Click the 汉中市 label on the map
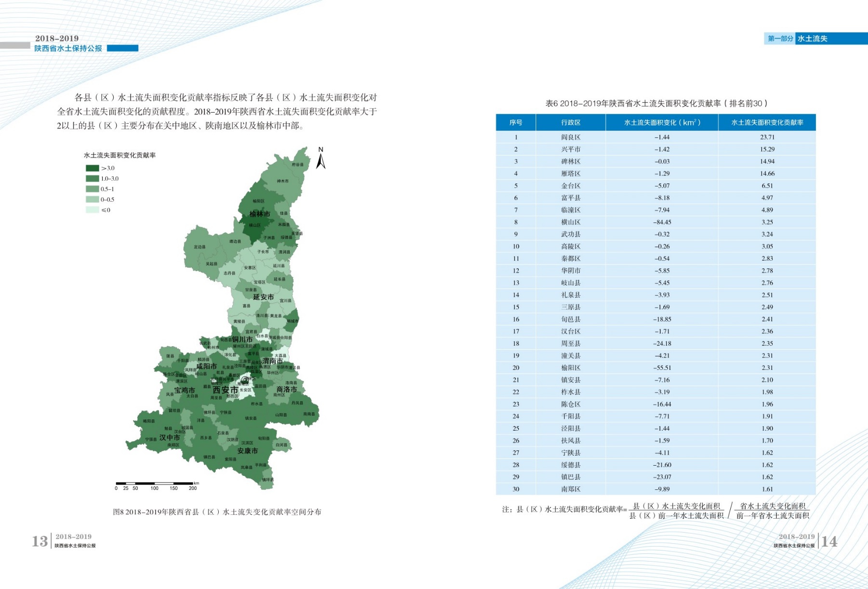Image resolution: width=868 pixels, height=589 pixels. coord(170,437)
